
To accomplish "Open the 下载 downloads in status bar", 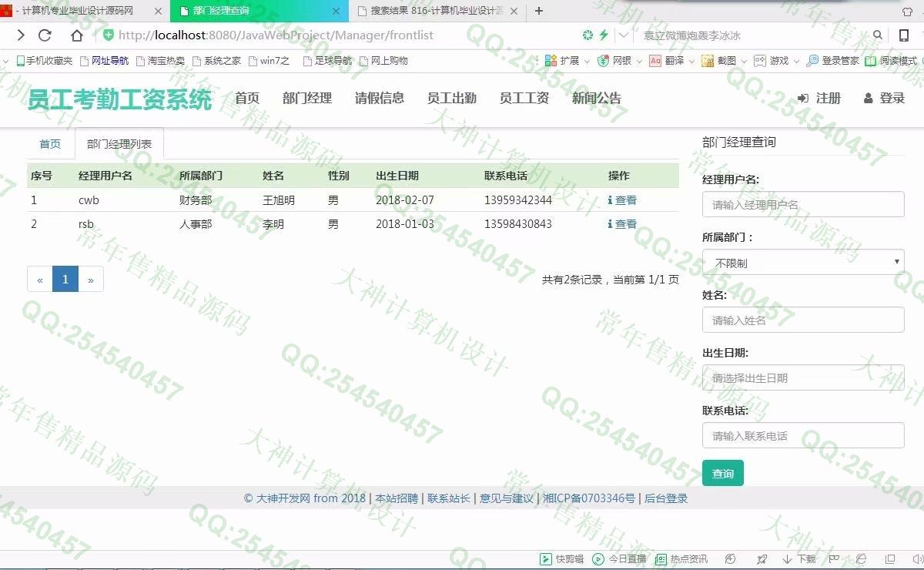I will coord(798,559).
